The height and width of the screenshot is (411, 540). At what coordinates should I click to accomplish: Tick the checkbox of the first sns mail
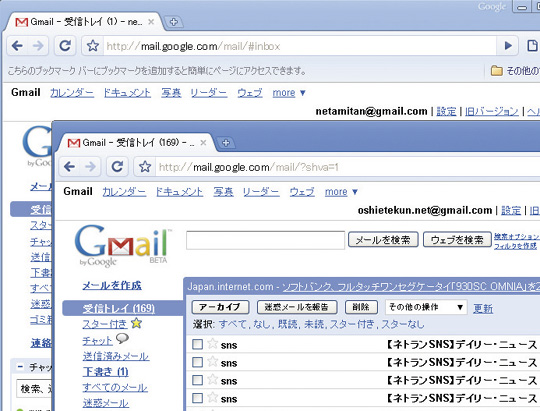[197, 344]
